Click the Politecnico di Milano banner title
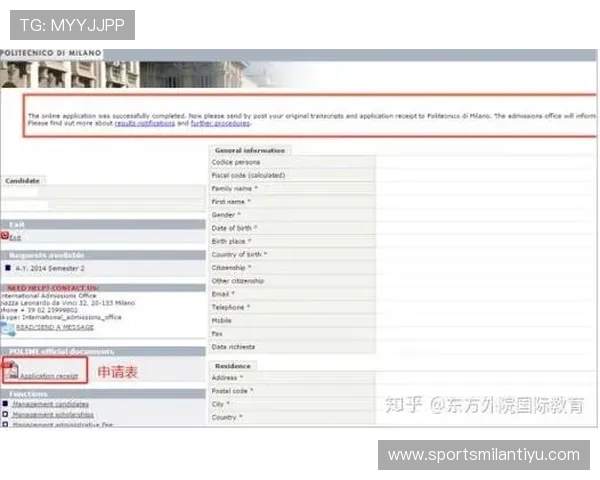The image size is (600, 480). [x=51, y=53]
